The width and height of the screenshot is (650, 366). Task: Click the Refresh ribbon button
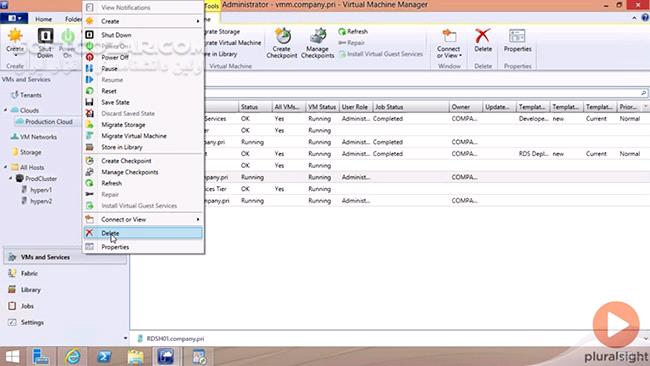[353, 32]
